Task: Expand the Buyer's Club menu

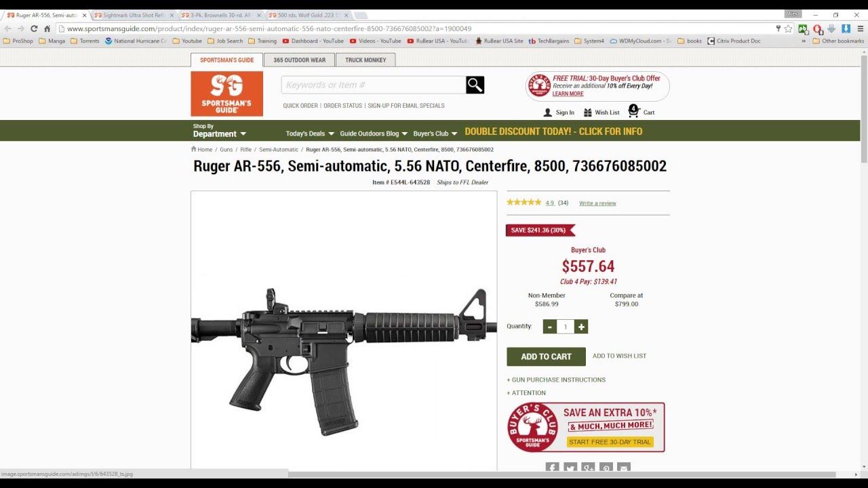Action: pyautogui.click(x=435, y=134)
